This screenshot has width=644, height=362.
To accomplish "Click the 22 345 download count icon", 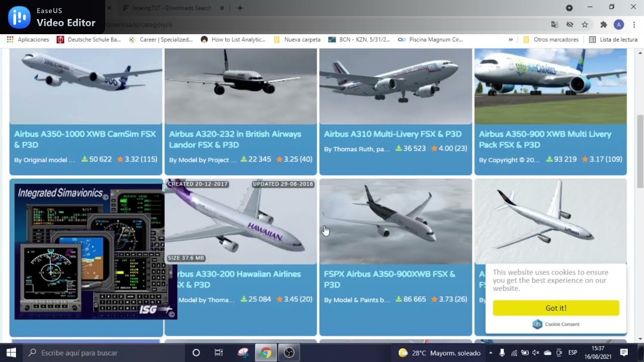I will [244, 159].
